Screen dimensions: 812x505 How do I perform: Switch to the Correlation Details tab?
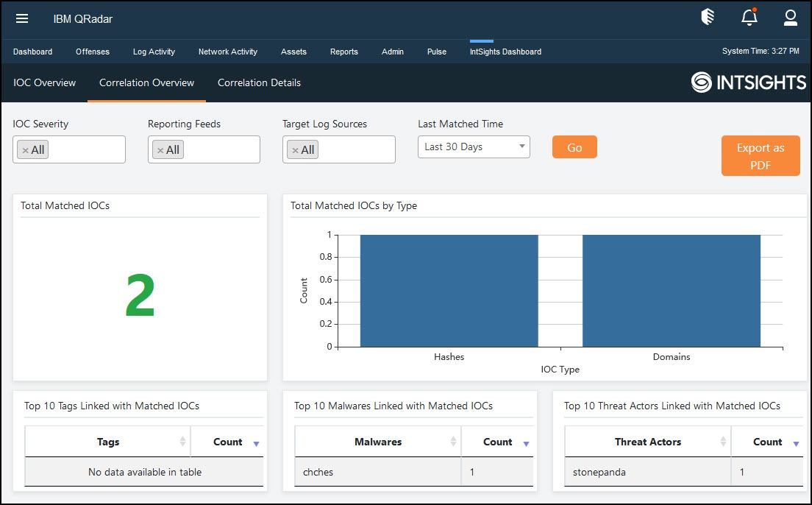click(x=259, y=83)
